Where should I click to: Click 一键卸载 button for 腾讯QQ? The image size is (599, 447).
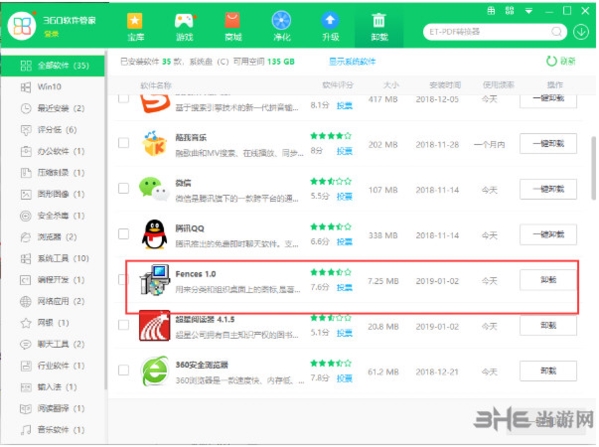pos(548,235)
